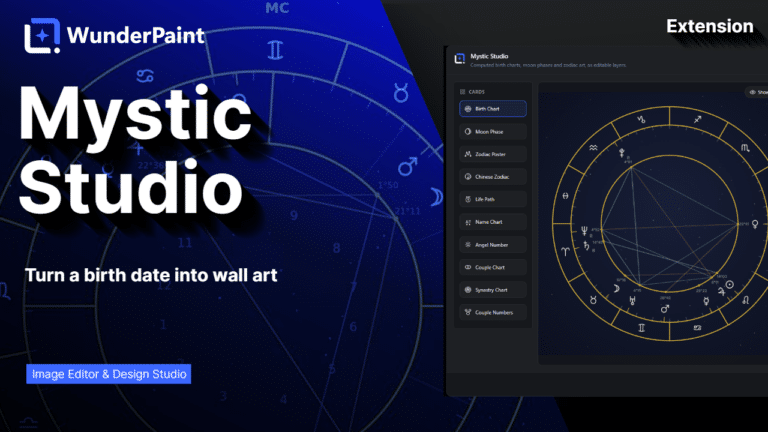Image resolution: width=768 pixels, height=432 pixels.
Task: Click the Extension label
Action: [710, 26]
